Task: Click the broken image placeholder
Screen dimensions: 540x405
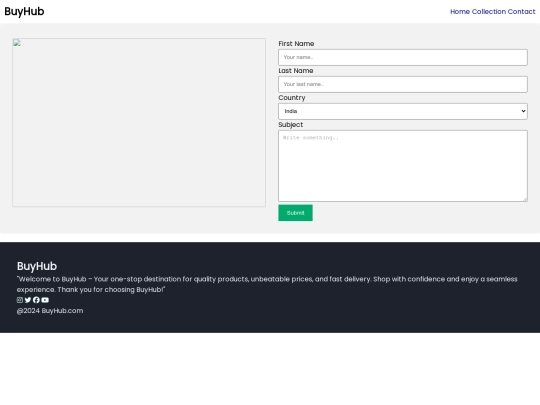Action: click(139, 122)
